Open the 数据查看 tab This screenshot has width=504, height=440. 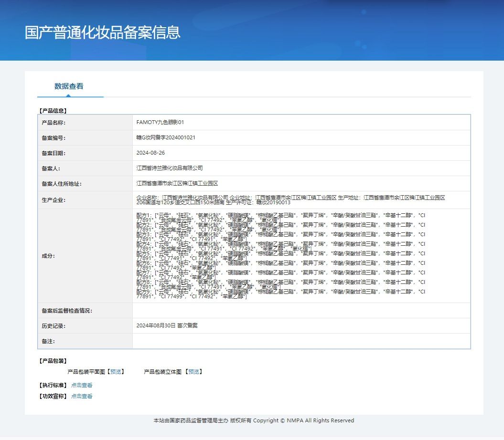69,86
